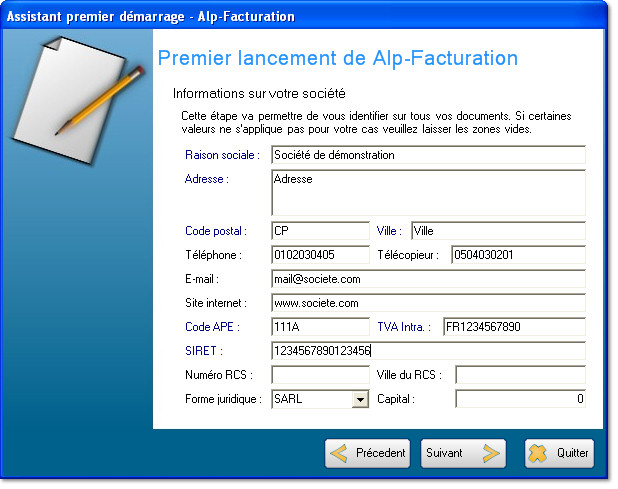Viewport: 618px width, 489px height.
Task: Click the Ville text field
Action: pyautogui.click(x=497, y=231)
